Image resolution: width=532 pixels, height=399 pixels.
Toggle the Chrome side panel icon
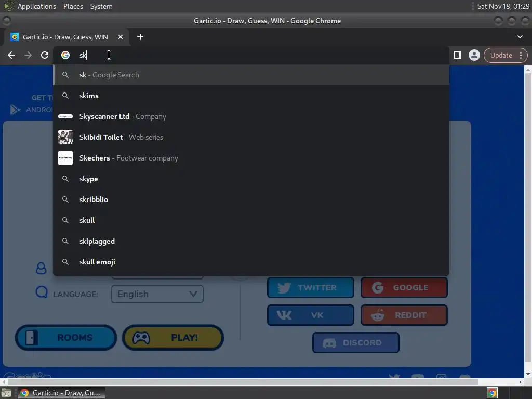458,55
